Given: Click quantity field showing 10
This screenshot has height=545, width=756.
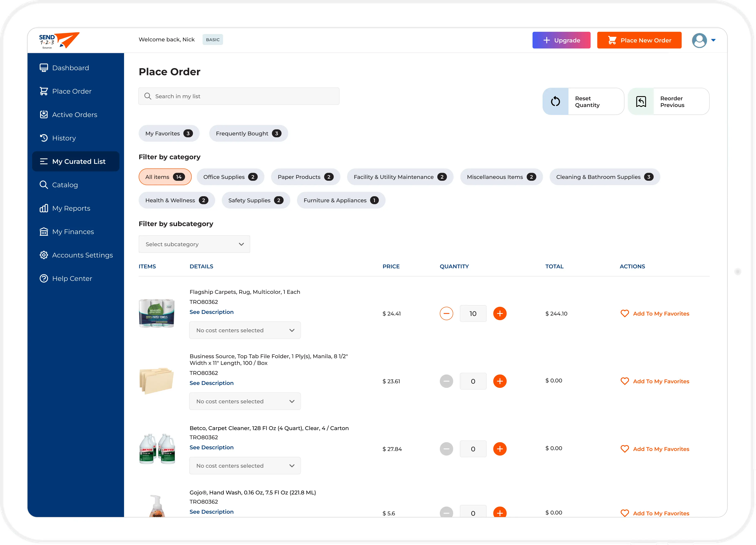Looking at the screenshot, I should click(x=473, y=313).
